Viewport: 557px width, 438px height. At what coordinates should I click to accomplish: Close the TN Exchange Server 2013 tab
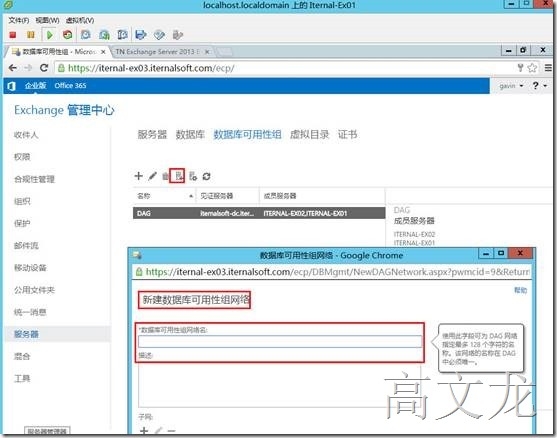(207, 52)
